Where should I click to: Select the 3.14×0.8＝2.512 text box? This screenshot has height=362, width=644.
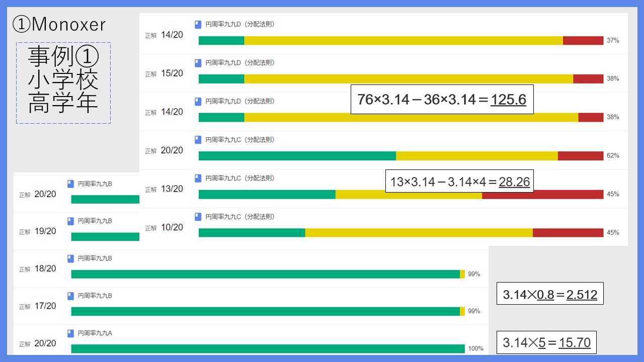[x=550, y=294]
